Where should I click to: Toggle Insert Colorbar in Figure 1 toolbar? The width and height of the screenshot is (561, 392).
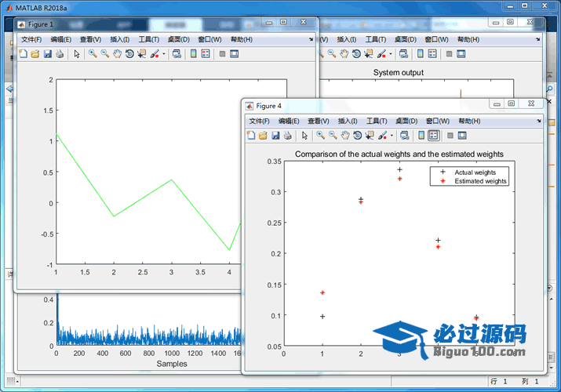tap(192, 54)
